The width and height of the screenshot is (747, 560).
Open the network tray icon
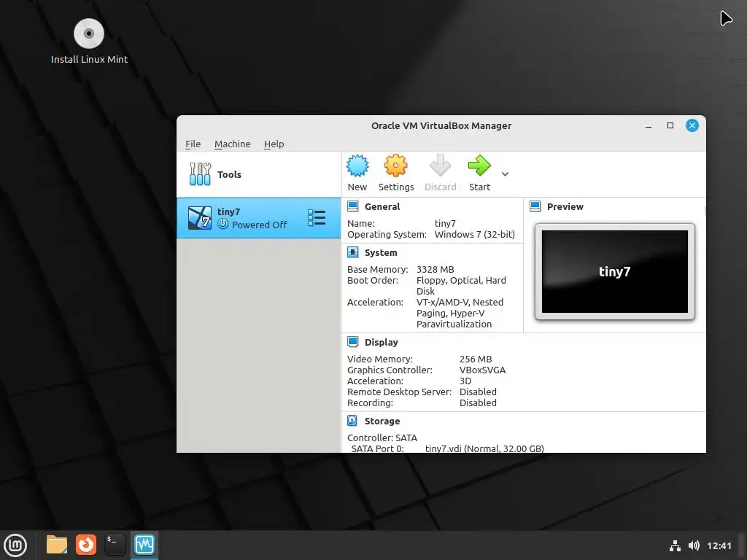[x=675, y=545]
